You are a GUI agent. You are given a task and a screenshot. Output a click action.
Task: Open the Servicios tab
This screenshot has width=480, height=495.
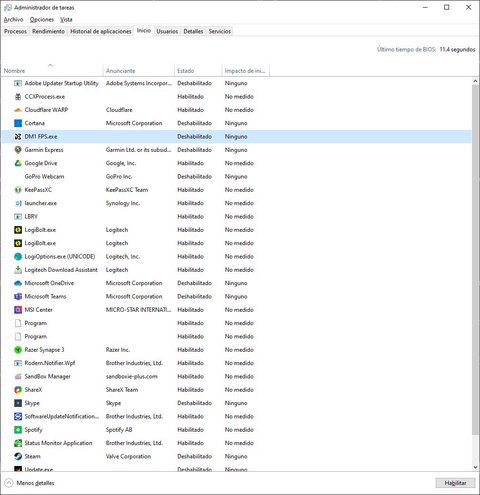coord(220,31)
